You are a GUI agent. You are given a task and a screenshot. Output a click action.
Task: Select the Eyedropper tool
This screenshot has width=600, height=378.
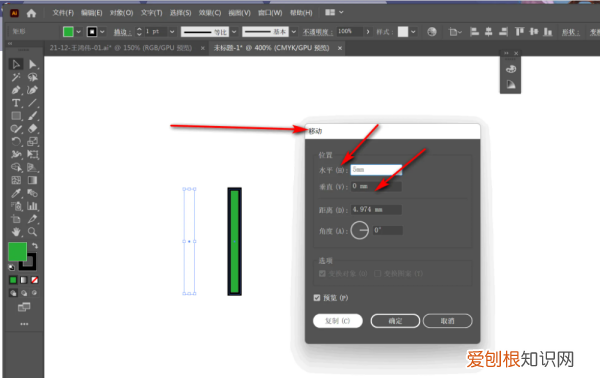click(x=16, y=193)
